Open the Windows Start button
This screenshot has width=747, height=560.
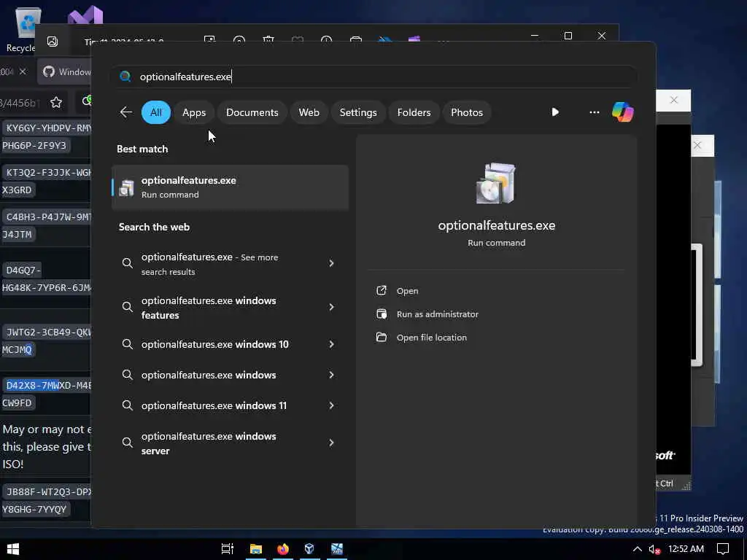point(13,549)
